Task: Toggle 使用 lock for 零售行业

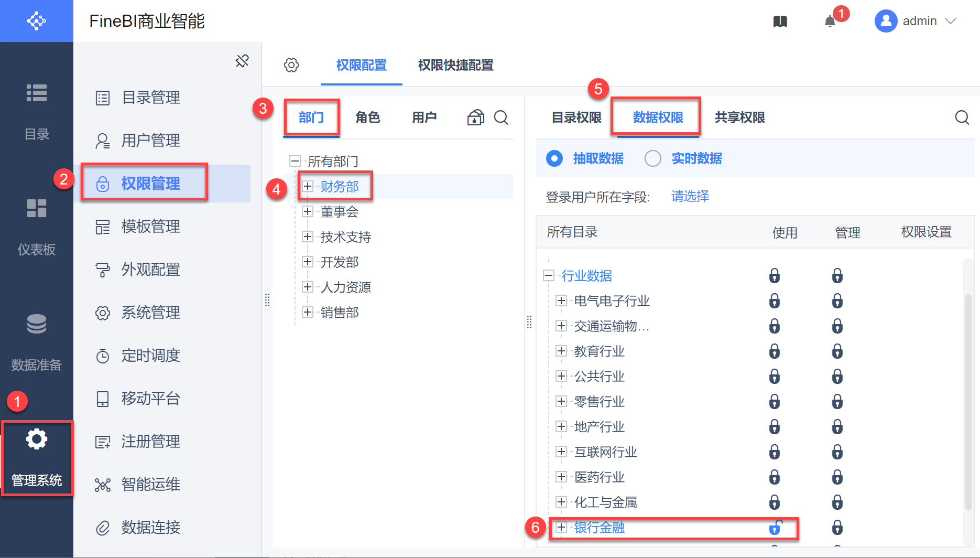Action: point(775,402)
